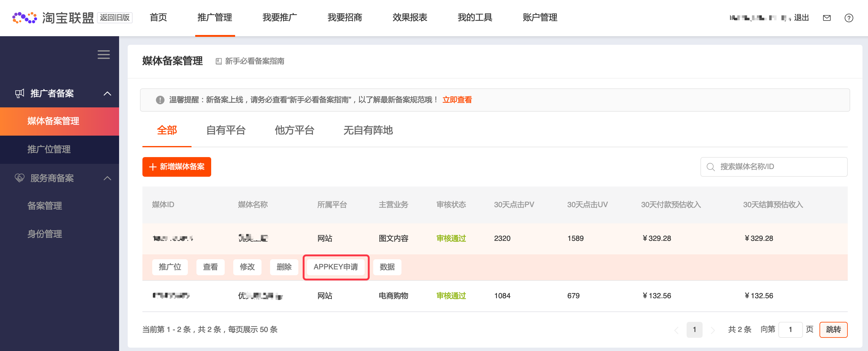Click the handshake icon beside 服务商备案

point(20,178)
